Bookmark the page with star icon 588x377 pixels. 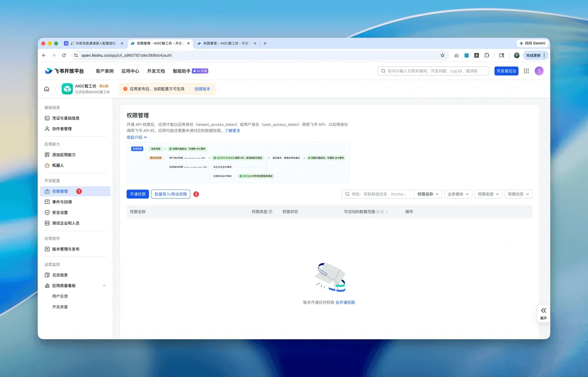pos(442,55)
